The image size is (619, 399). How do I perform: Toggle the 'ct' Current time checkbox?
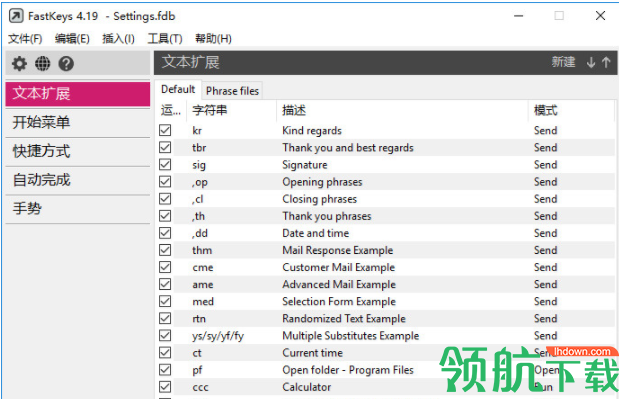click(165, 352)
